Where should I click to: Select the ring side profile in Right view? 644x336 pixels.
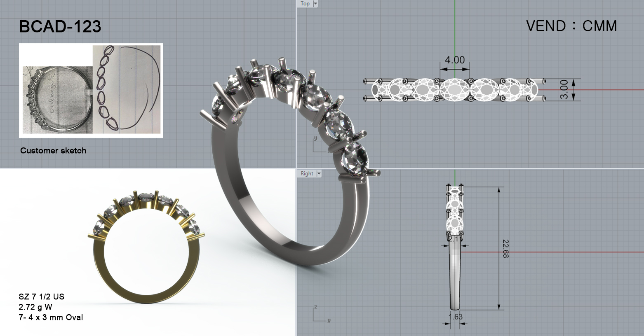455,247
